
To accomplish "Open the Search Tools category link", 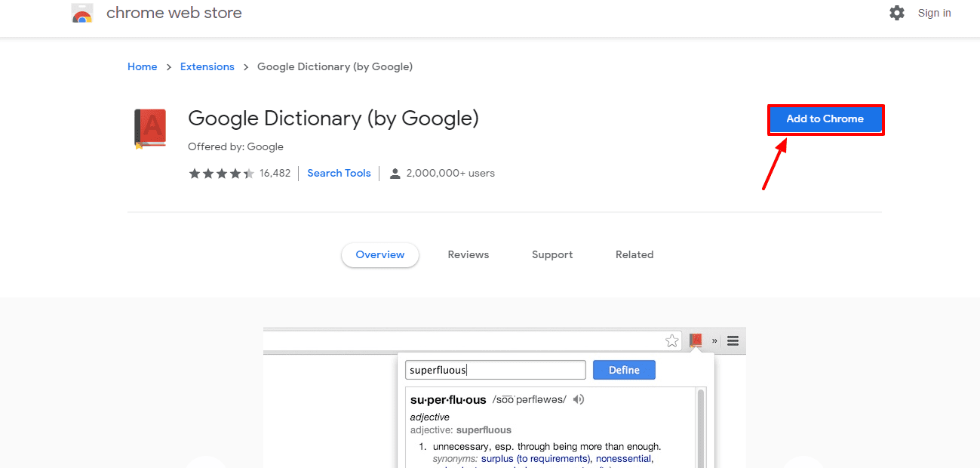I will (x=339, y=174).
